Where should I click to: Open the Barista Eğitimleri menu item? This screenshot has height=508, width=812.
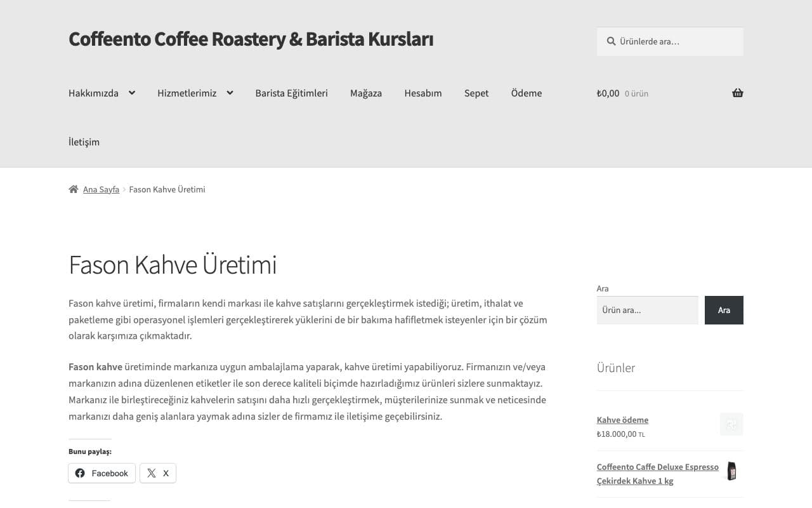(x=292, y=93)
